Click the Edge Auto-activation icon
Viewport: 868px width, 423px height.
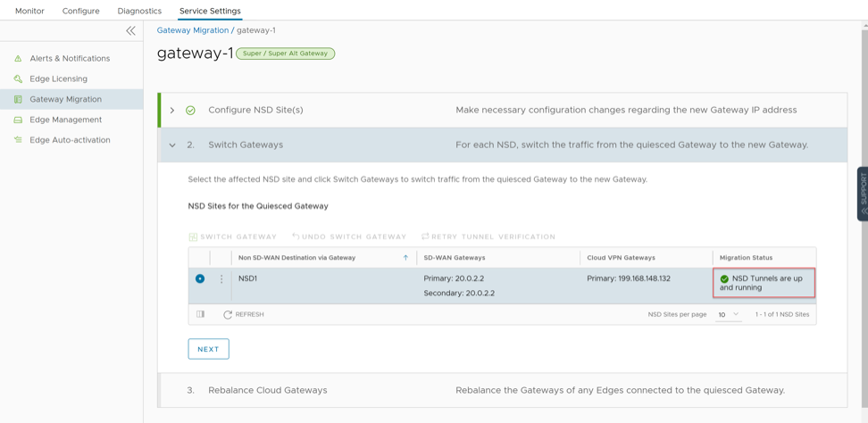(x=18, y=140)
